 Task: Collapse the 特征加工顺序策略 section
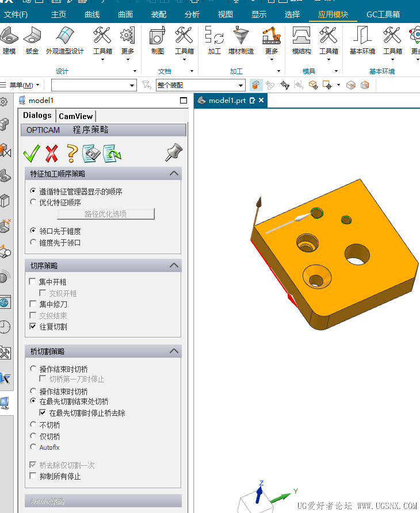(x=174, y=174)
